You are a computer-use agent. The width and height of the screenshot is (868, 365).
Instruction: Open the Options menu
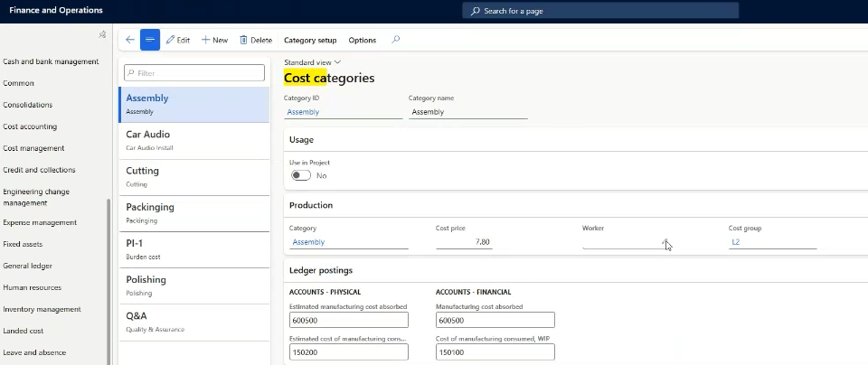click(362, 41)
